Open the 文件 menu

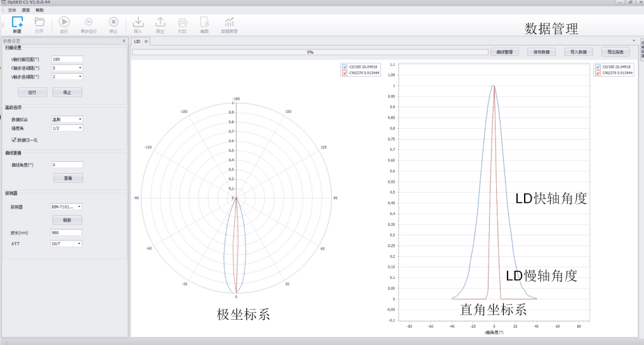pyautogui.click(x=12, y=10)
